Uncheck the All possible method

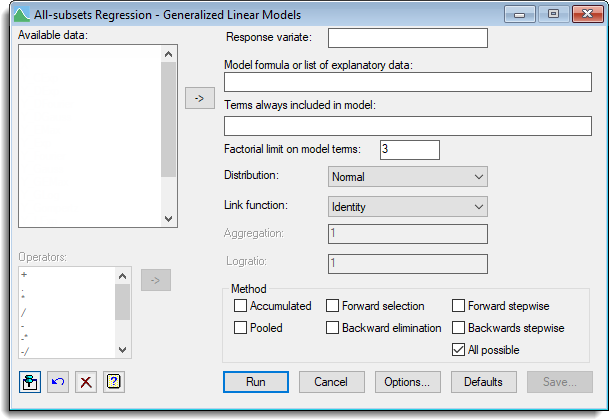[459, 350]
